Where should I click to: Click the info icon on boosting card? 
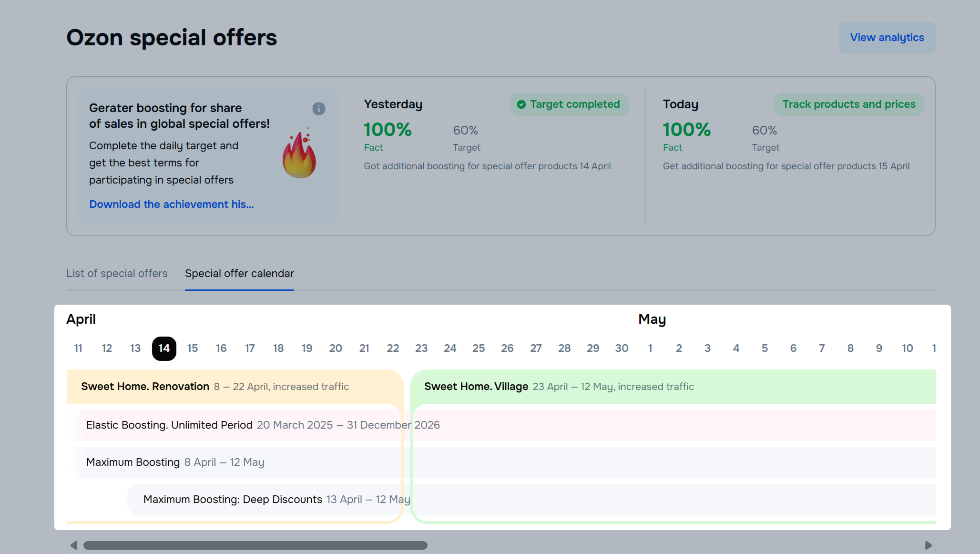318,109
